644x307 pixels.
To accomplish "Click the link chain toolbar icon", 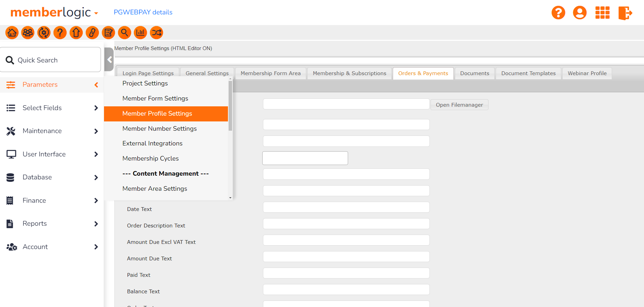I will tap(92, 33).
